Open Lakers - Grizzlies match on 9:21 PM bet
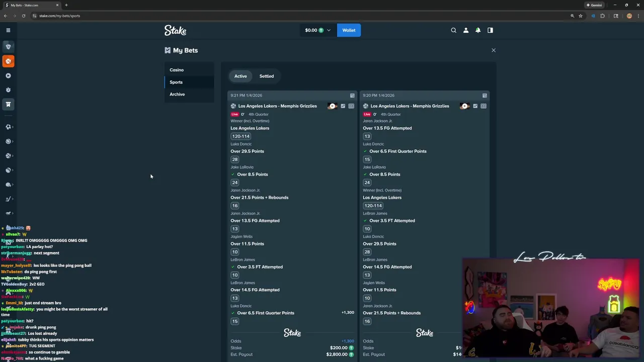 [277, 106]
